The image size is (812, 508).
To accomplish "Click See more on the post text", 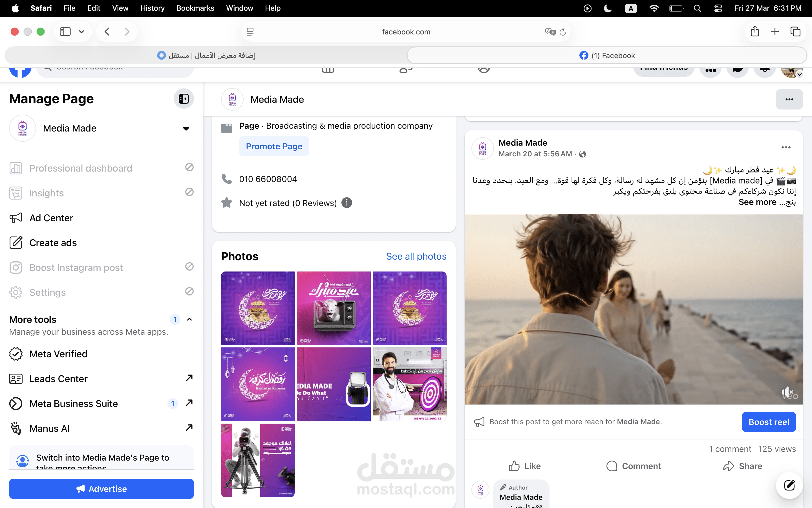I will point(757,202).
